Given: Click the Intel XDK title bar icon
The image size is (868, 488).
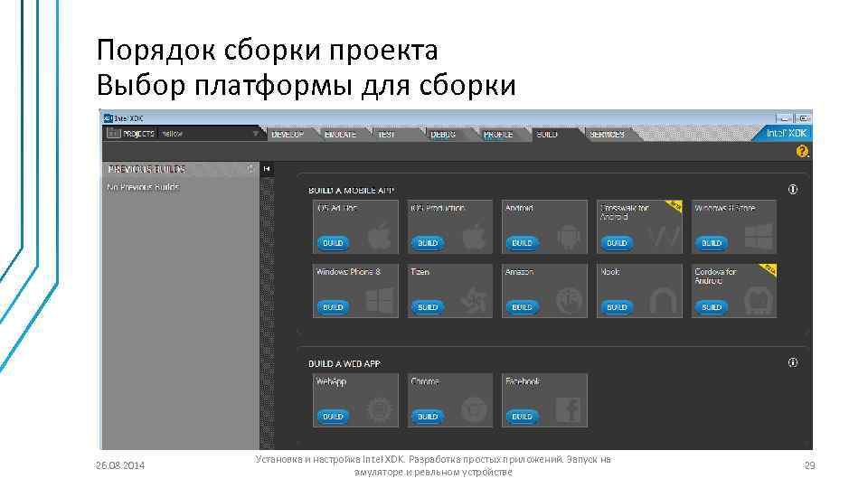Looking at the screenshot, I should point(108,117).
